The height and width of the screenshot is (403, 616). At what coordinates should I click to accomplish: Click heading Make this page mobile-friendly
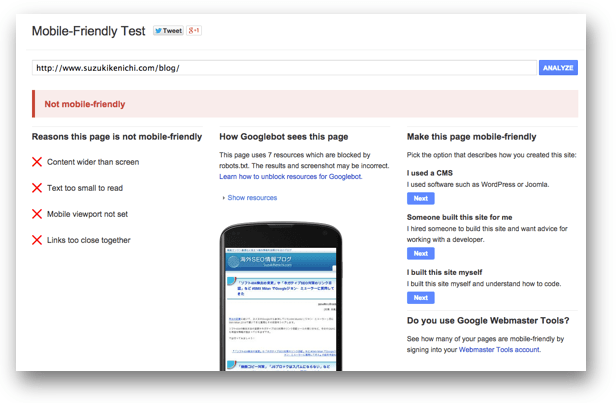coord(471,137)
